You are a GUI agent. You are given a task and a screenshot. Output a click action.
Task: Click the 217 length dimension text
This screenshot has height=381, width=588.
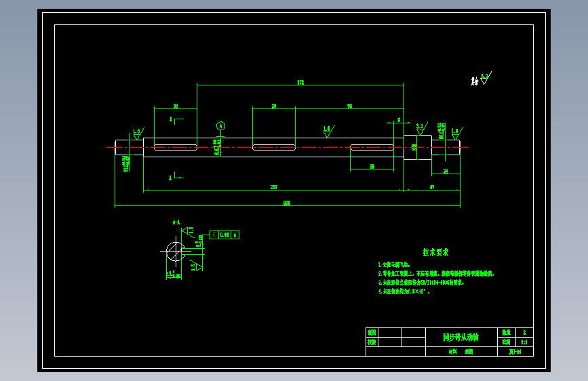[274, 186]
